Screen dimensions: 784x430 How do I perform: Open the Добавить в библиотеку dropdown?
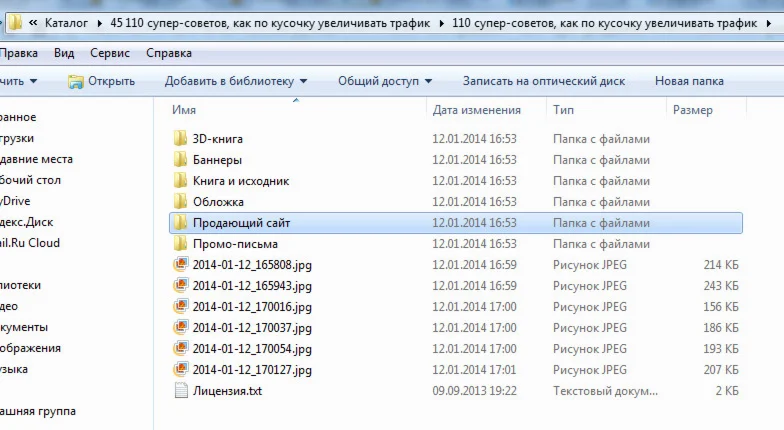point(304,82)
